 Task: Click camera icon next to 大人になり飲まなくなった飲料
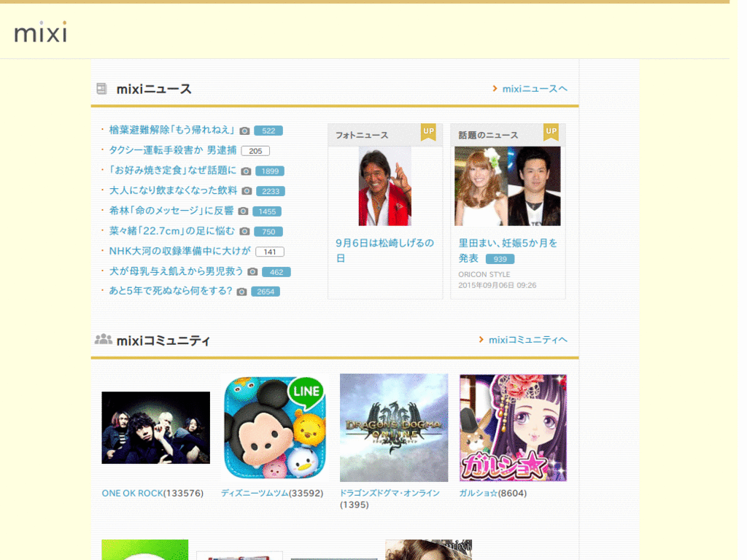coord(247,191)
